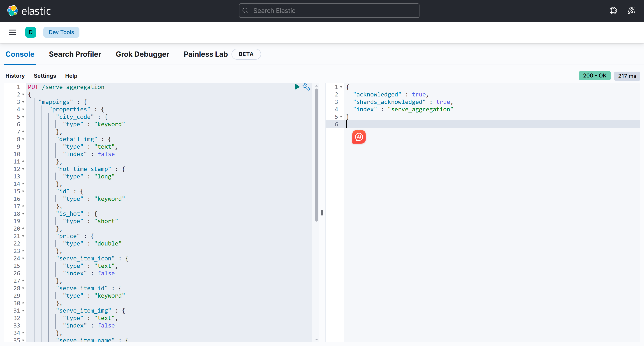Click the "index" : "serve_aggregation" response line
Viewport: 644px width, 346px height.
pos(403,109)
